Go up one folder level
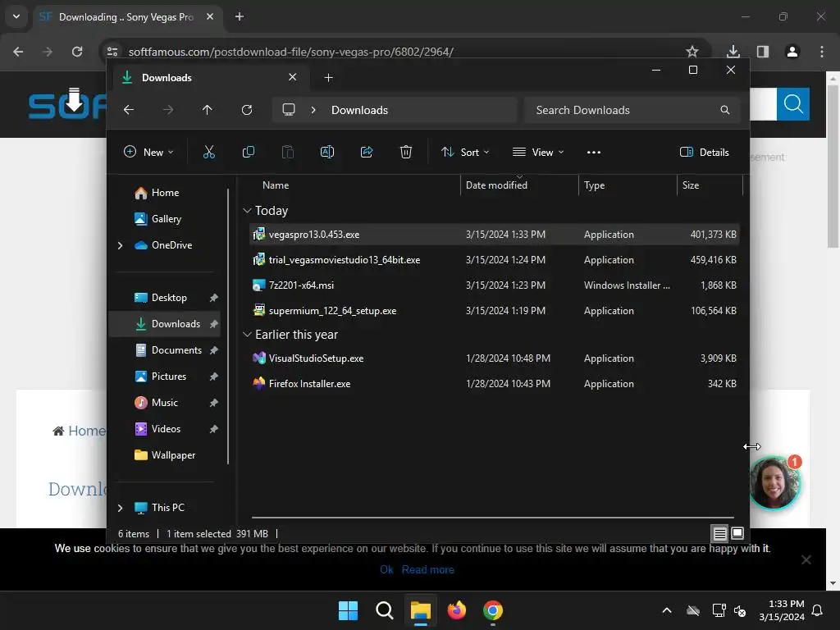 (208, 110)
